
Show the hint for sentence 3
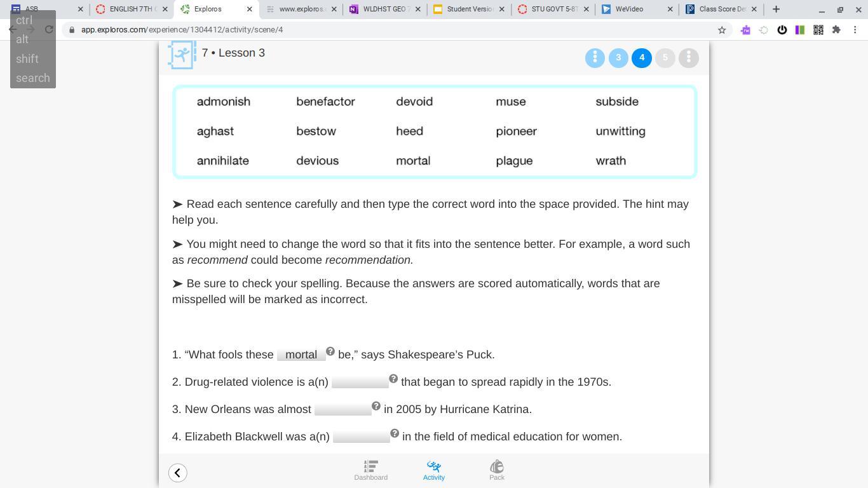[x=376, y=406]
